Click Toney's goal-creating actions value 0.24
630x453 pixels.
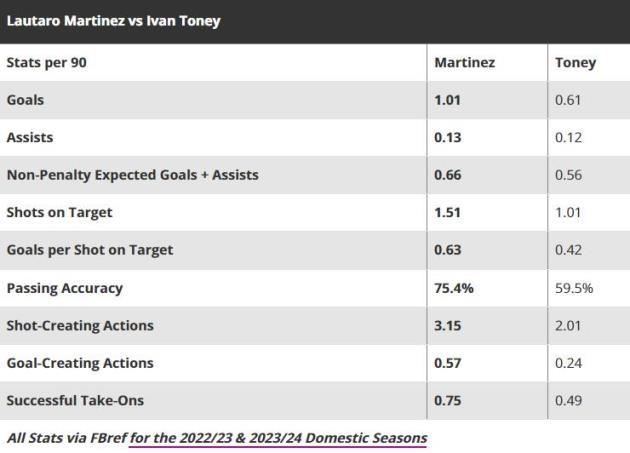[x=568, y=363]
